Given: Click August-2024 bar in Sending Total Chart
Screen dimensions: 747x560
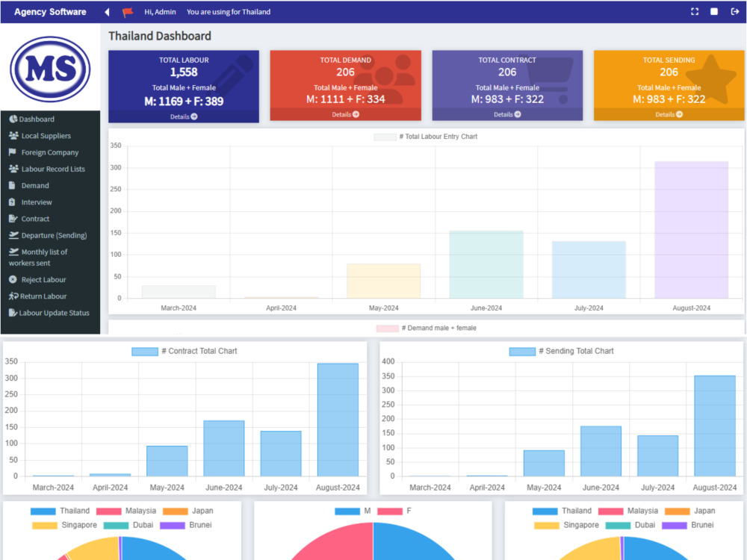Looking at the screenshot, I should point(715,426).
